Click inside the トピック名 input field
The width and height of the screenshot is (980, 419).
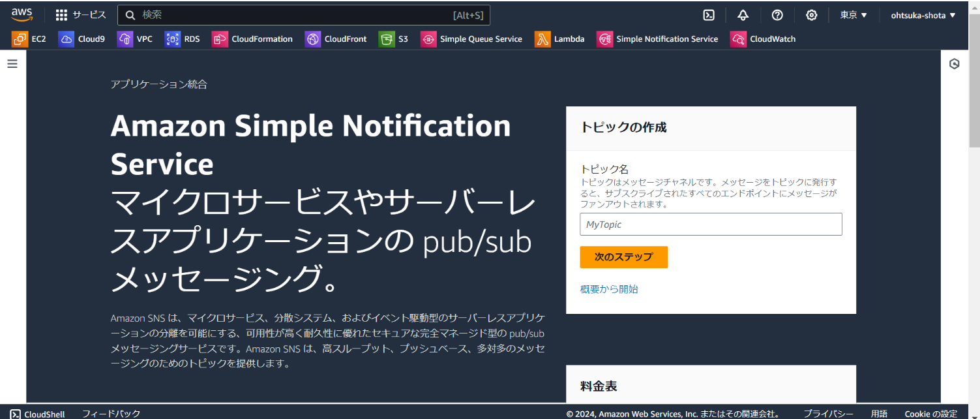(x=710, y=224)
